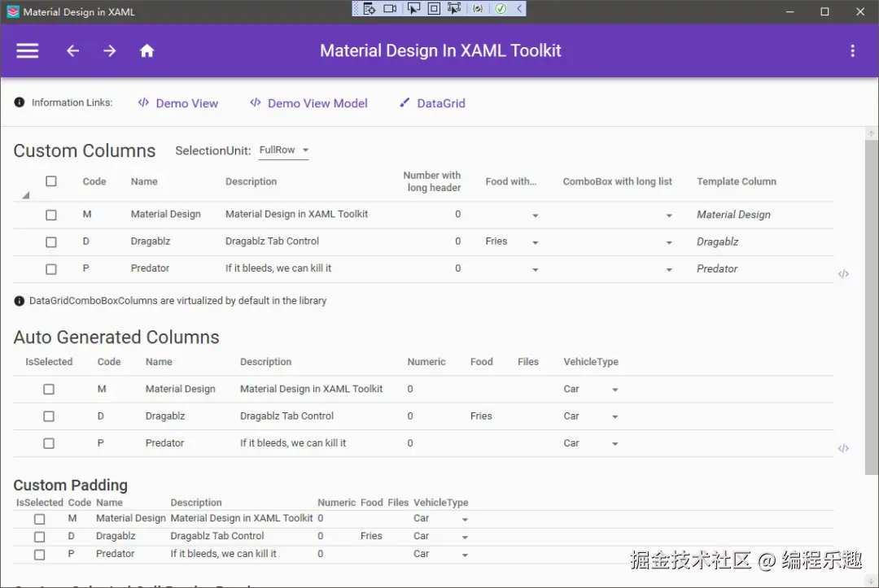Toggle IsSelected for Material Design in Auto Generated
The image size is (879, 588).
coord(49,390)
